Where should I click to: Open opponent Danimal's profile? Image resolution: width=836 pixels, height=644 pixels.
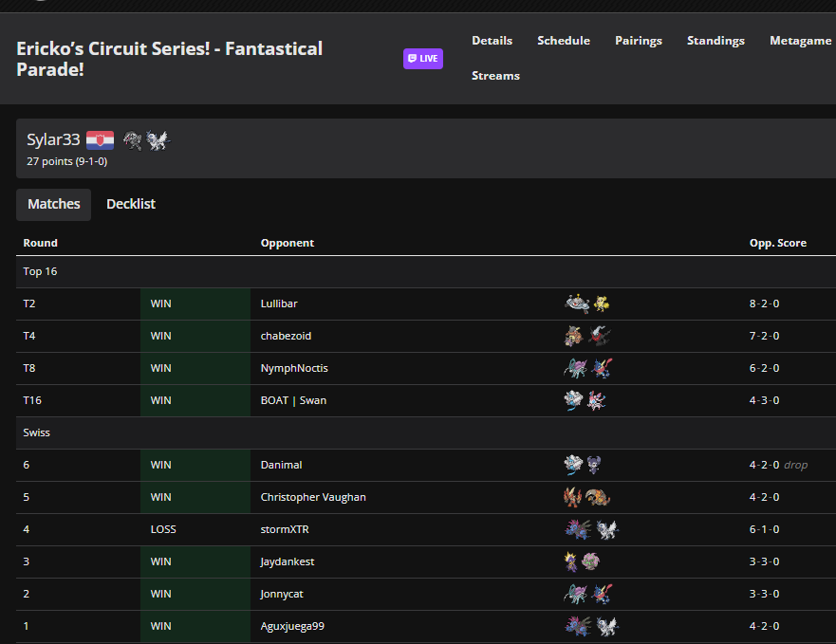click(x=281, y=465)
